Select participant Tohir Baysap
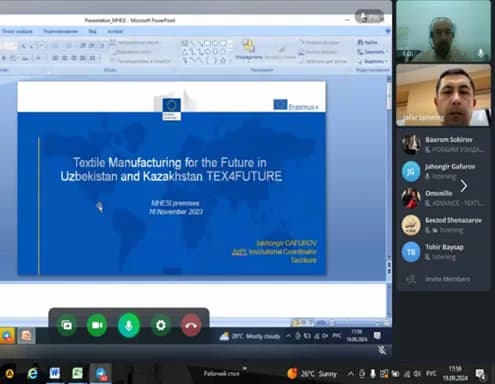 click(443, 252)
